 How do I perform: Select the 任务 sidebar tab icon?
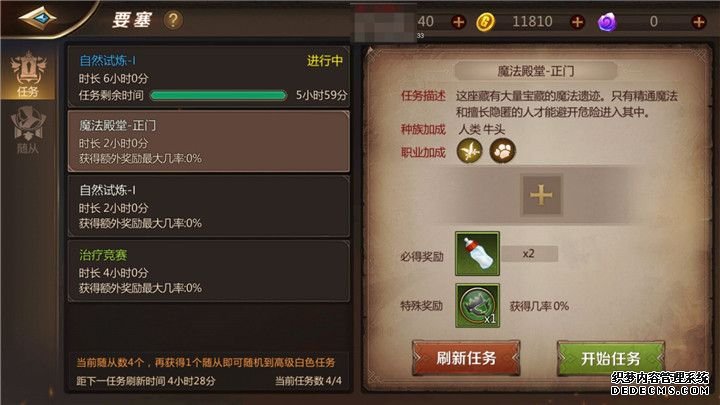(28, 75)
